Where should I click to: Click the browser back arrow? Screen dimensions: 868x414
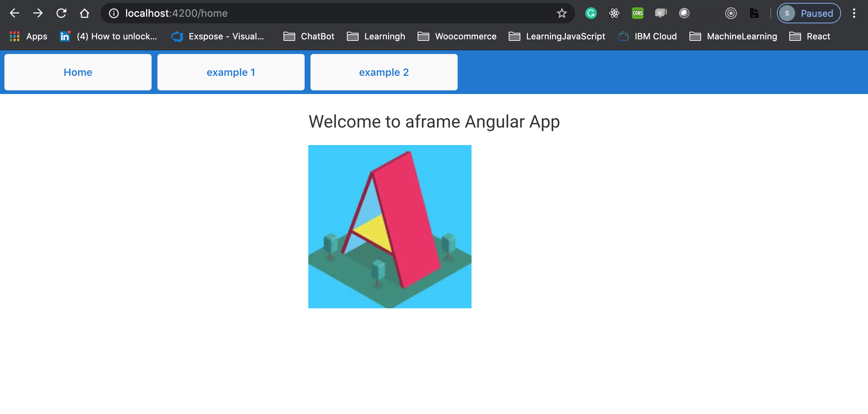(x=15, y=13)
